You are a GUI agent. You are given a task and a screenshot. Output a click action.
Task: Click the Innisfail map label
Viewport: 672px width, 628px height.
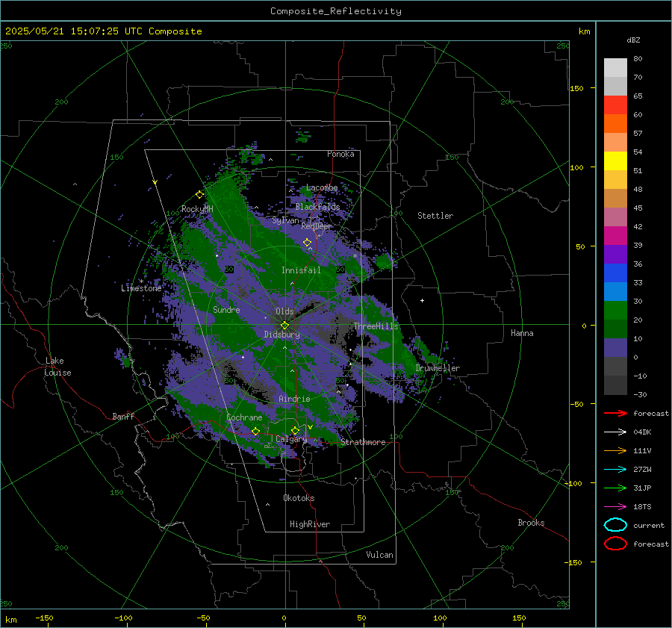tap(301, 270)
